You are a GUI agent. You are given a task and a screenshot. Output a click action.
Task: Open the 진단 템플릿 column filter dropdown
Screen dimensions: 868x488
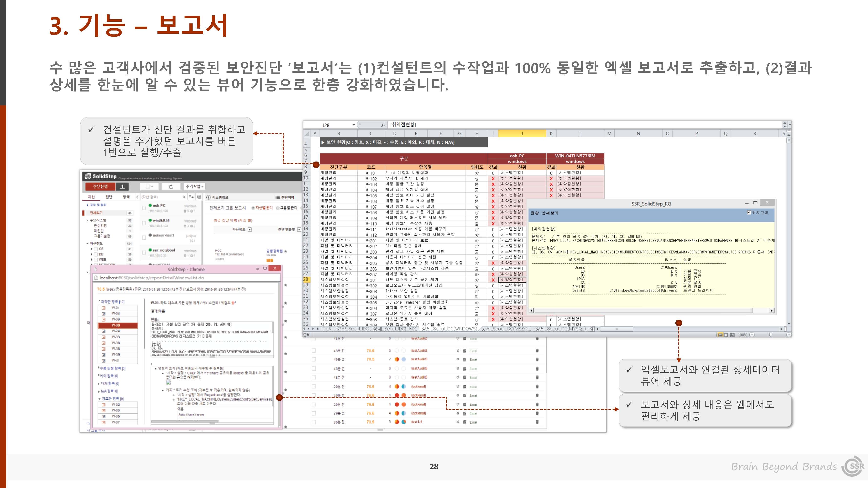tap(299, 230)
